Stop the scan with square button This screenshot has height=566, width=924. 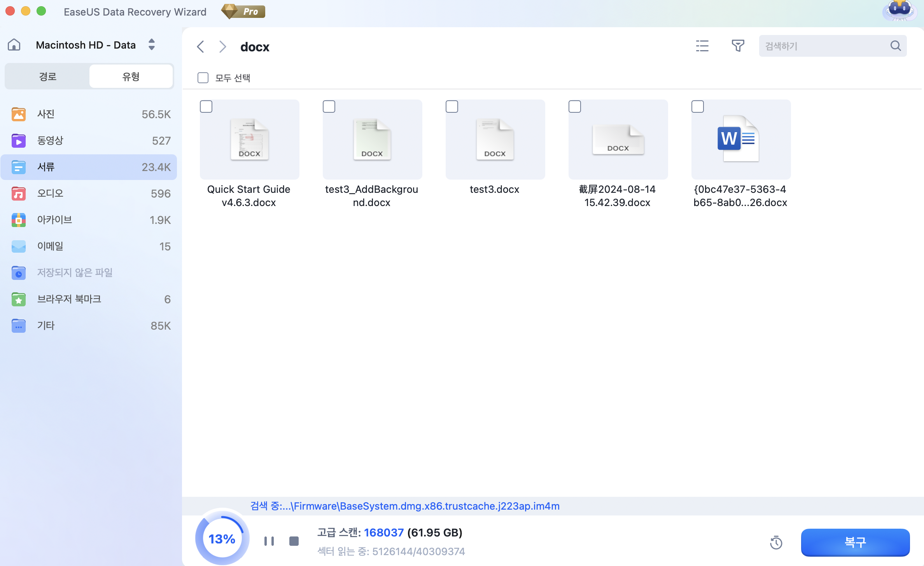coord(294,541)
